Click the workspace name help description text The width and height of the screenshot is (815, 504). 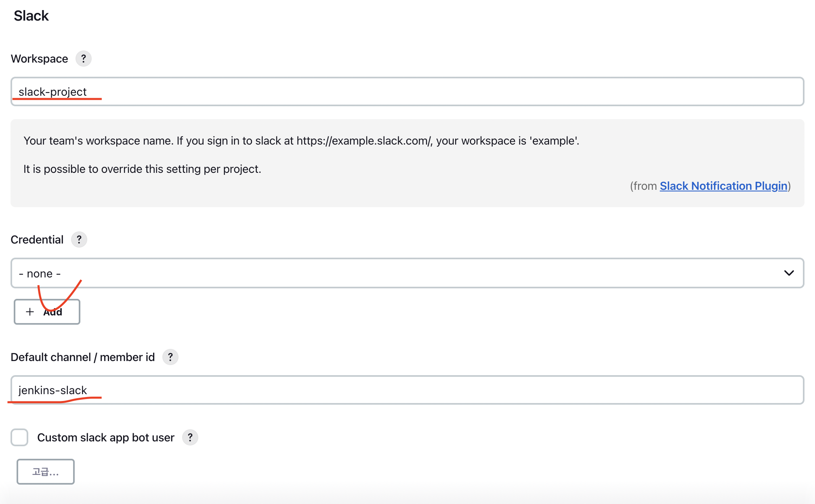[301, 141]
